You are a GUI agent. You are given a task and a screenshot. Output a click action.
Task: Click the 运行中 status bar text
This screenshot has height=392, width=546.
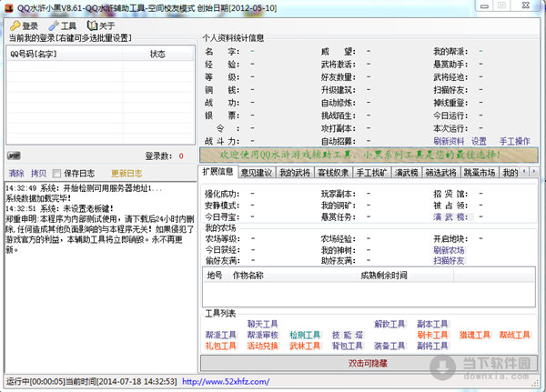point(92,382)
